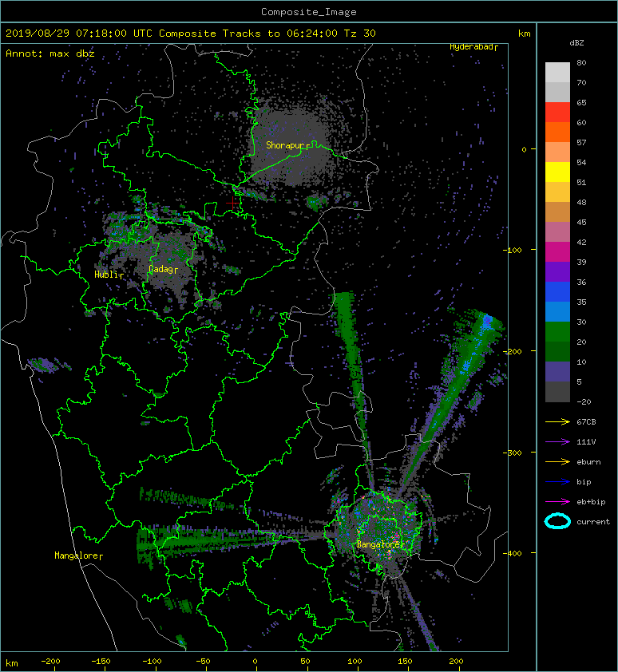Click the red cross radar marker

[232, 203]
